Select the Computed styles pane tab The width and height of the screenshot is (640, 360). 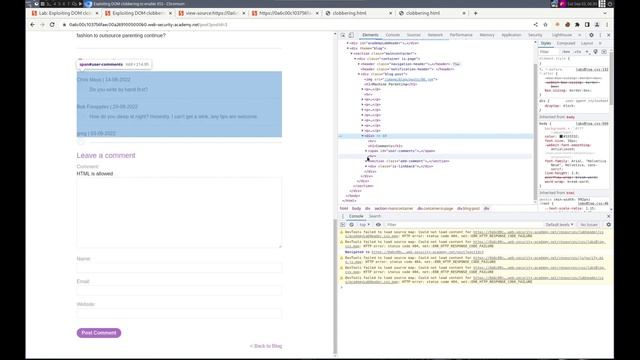click(566, 43)
